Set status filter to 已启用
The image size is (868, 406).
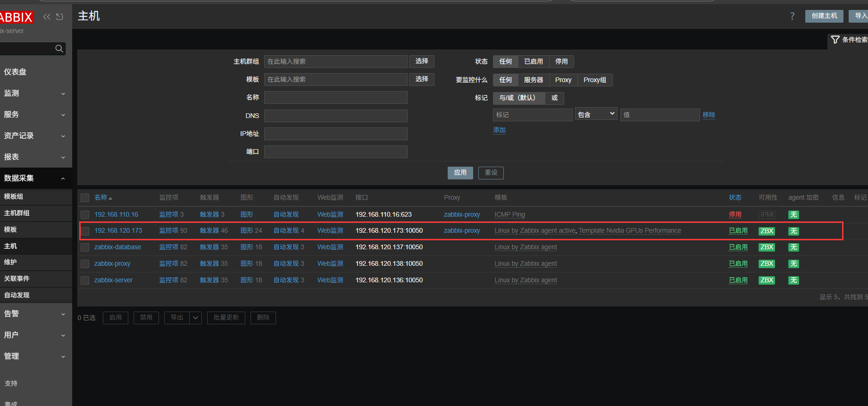(533, 61)
